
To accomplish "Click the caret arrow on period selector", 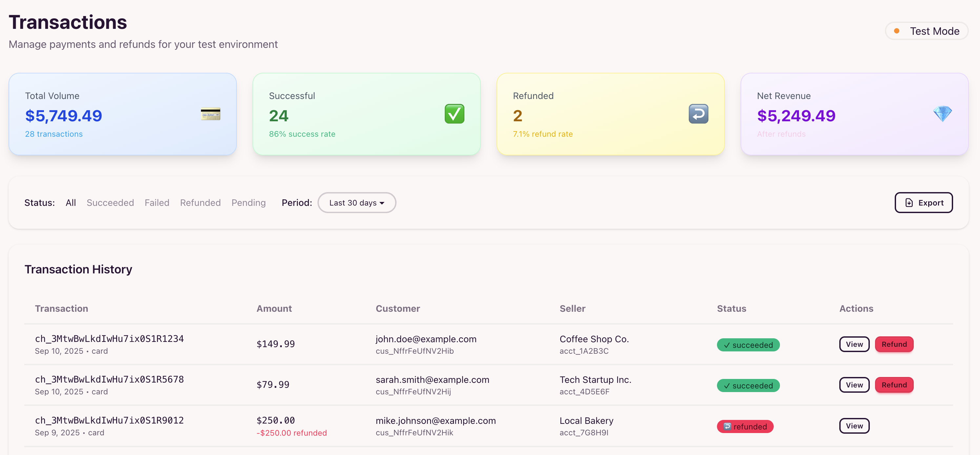I will [x=382, y=203].
